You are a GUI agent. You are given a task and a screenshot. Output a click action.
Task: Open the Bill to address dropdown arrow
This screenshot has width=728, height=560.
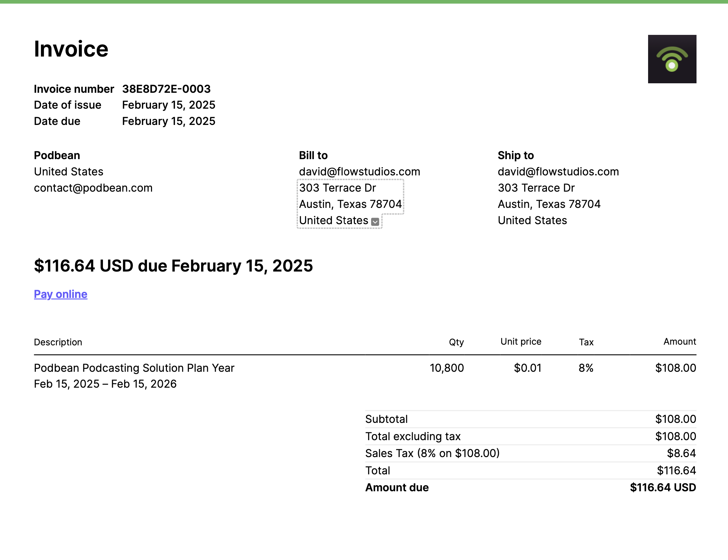click(x=375, y=222)
